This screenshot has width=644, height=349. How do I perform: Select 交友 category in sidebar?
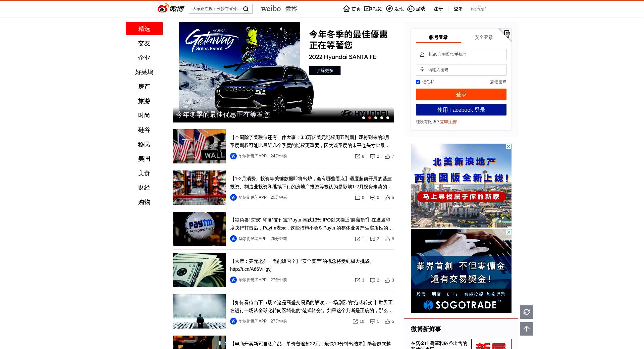144,43
